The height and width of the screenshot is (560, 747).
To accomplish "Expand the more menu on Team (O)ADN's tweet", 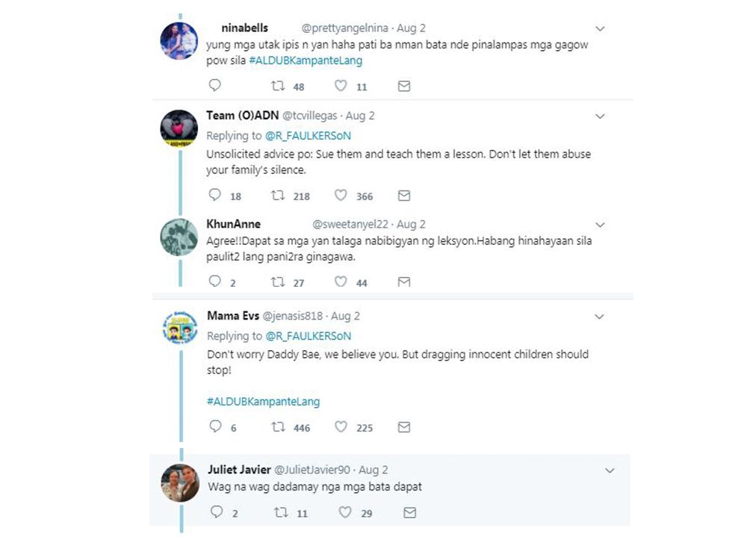I will (599, 116).
